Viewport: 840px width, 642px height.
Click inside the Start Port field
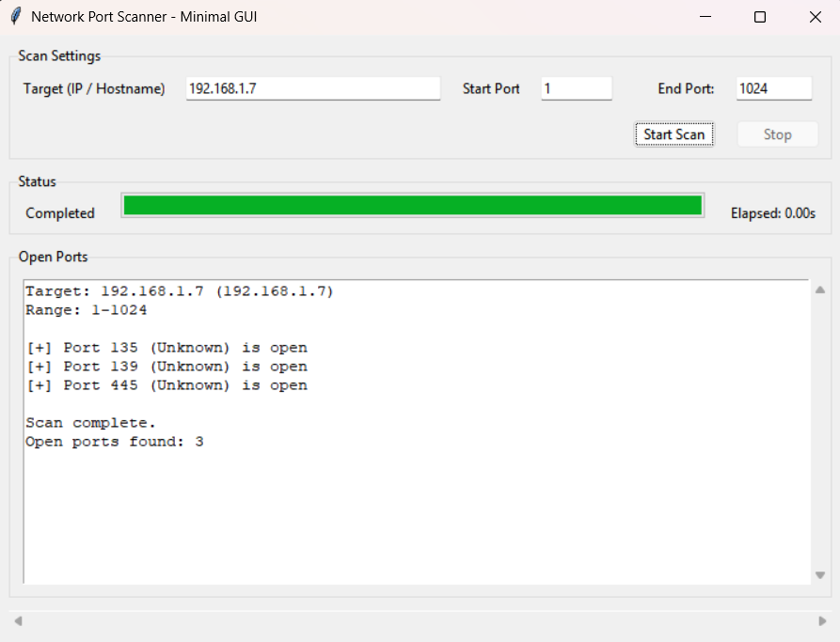(576, 87)
